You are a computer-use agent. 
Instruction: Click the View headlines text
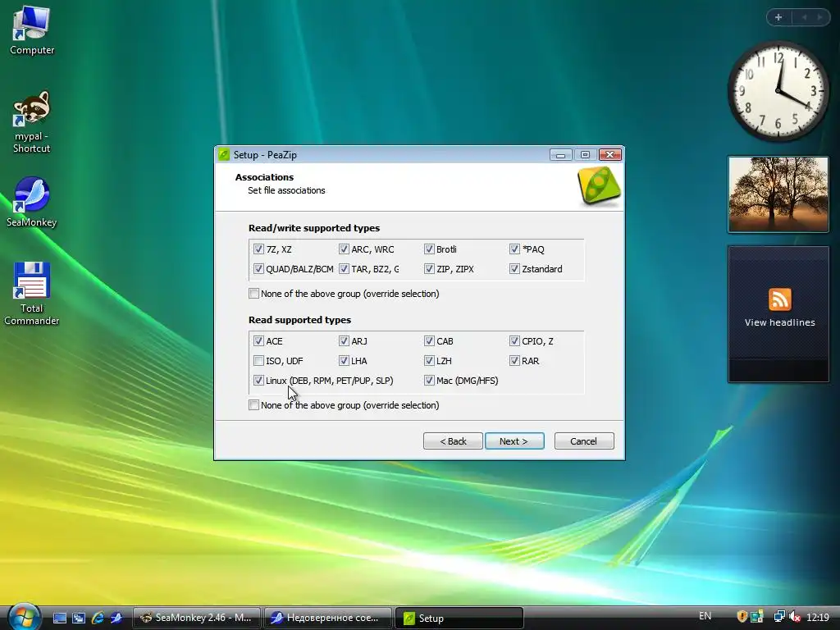pos(779,322)
